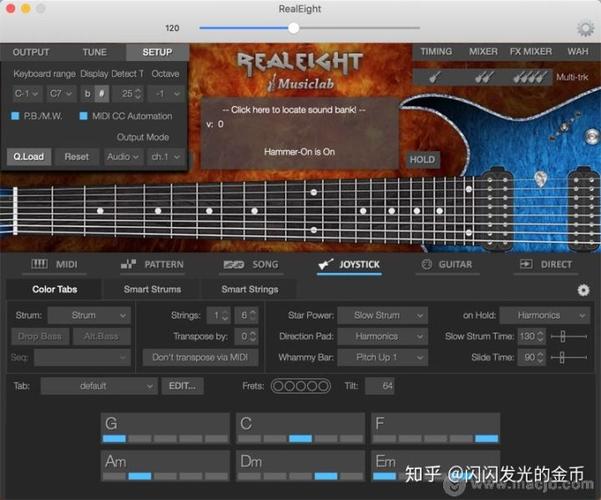Open Joystick panel settings gear

(583, 290)
